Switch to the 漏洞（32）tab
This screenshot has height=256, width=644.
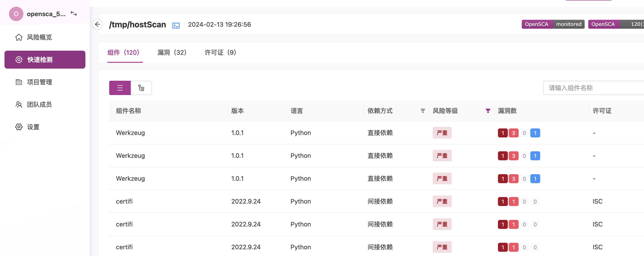click(x=172, y=52)
